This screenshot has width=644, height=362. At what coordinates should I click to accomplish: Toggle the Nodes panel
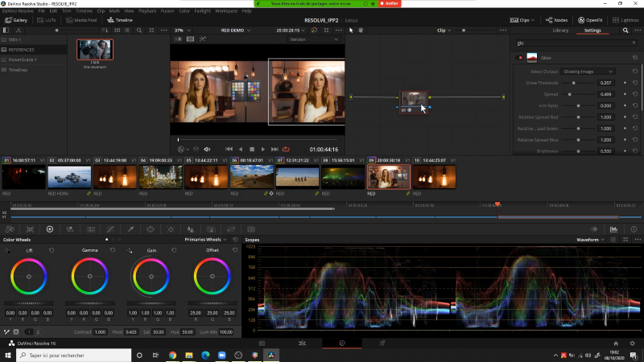pos(556,20)
